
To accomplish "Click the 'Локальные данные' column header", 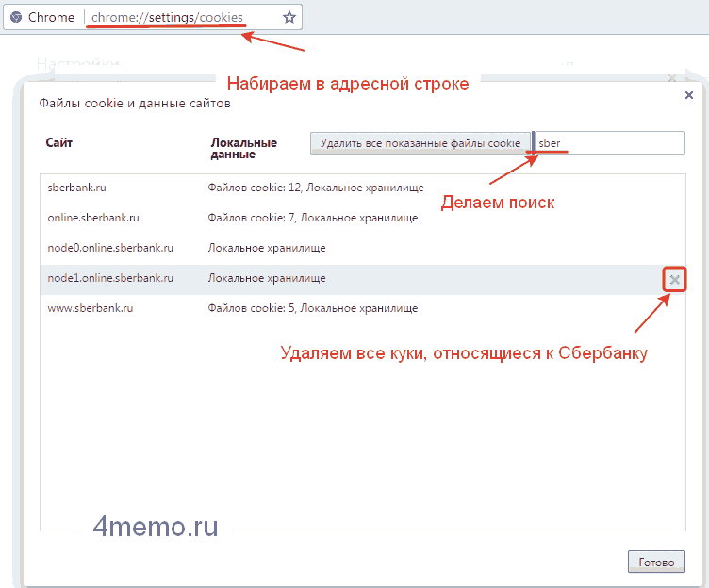I will [x=243, y=148].
